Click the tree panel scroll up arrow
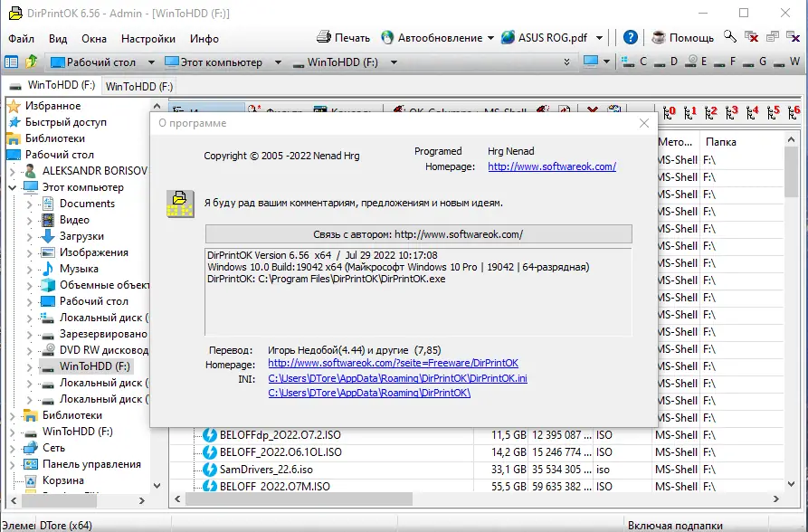 point(157,106)
